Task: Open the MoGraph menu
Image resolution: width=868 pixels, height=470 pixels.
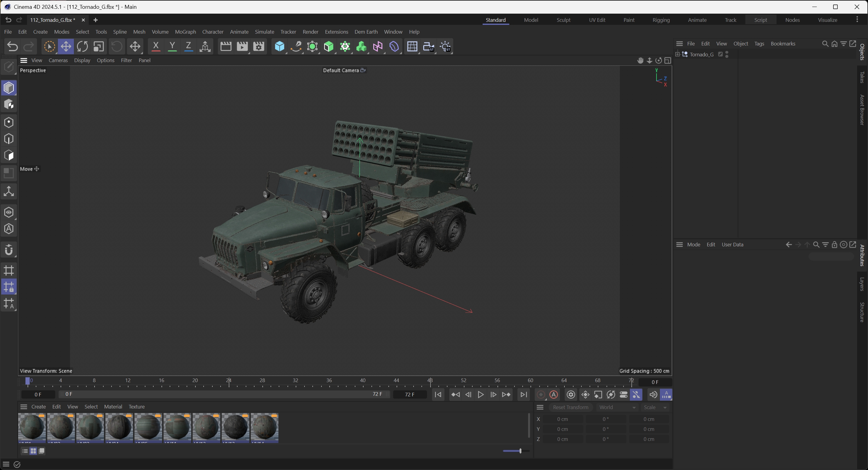Action: tap(185, 32)
